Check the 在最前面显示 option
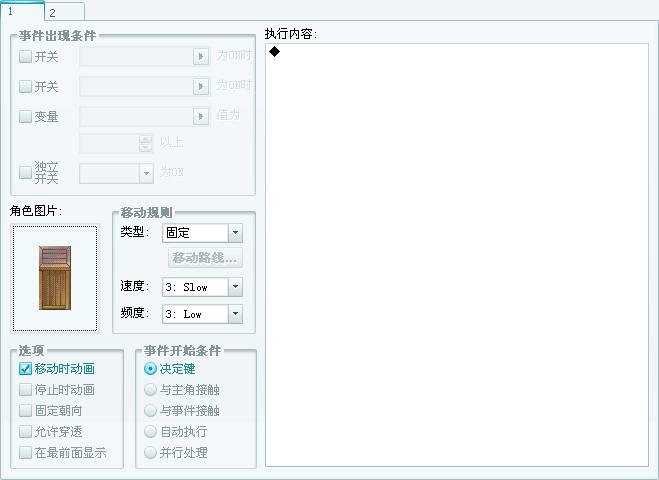The image size is (659, 480). 25,453
